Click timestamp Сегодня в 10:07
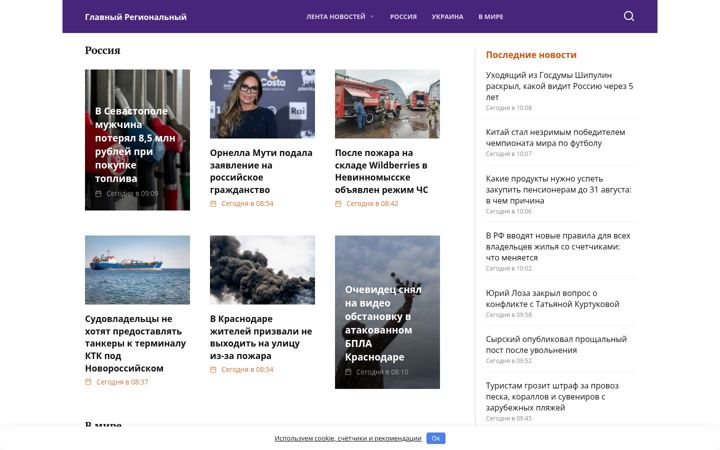The image size is (720, 450). pos(509,154)
